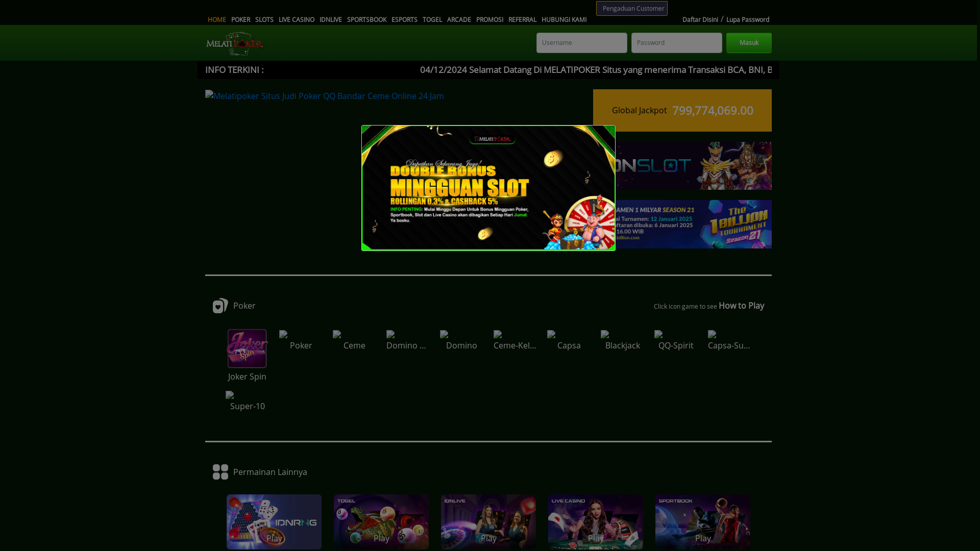Select the Ceme game icon
Image resolution: width=980 pixels, height=551 pixels.
coord(354,341)
